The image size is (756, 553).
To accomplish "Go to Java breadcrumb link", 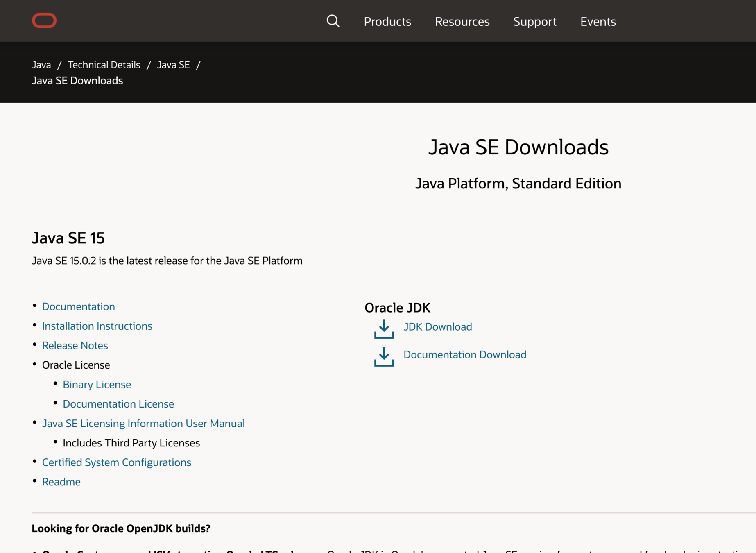I will pos(41,65).
